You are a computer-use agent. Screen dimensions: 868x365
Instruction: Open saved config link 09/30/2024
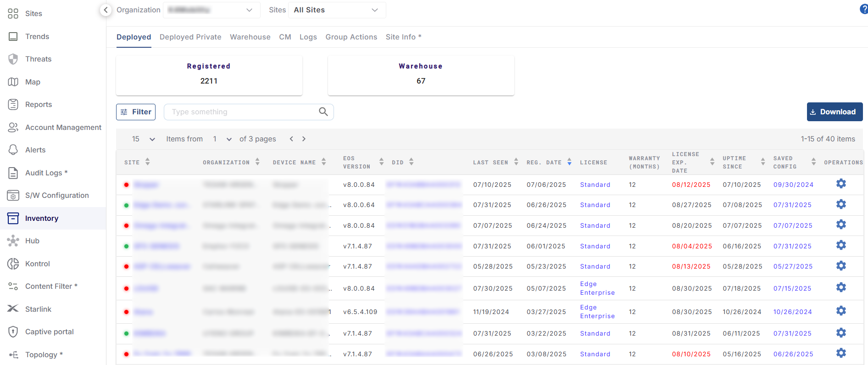(793, 185)
